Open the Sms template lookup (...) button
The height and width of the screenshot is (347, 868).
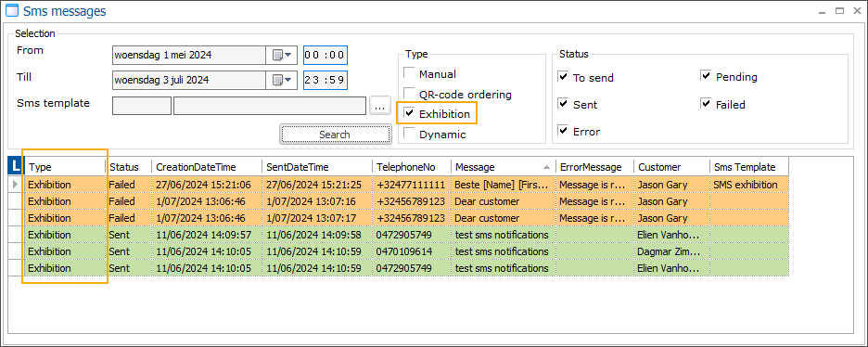click(x=379, y=106)
